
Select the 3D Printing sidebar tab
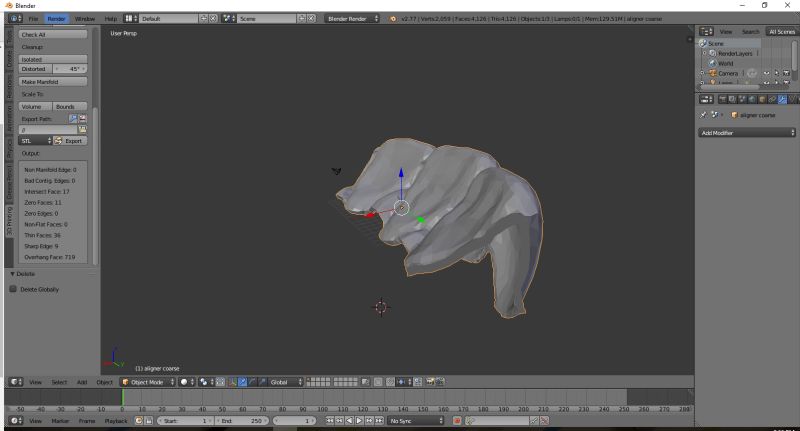[x=9, y=221]
